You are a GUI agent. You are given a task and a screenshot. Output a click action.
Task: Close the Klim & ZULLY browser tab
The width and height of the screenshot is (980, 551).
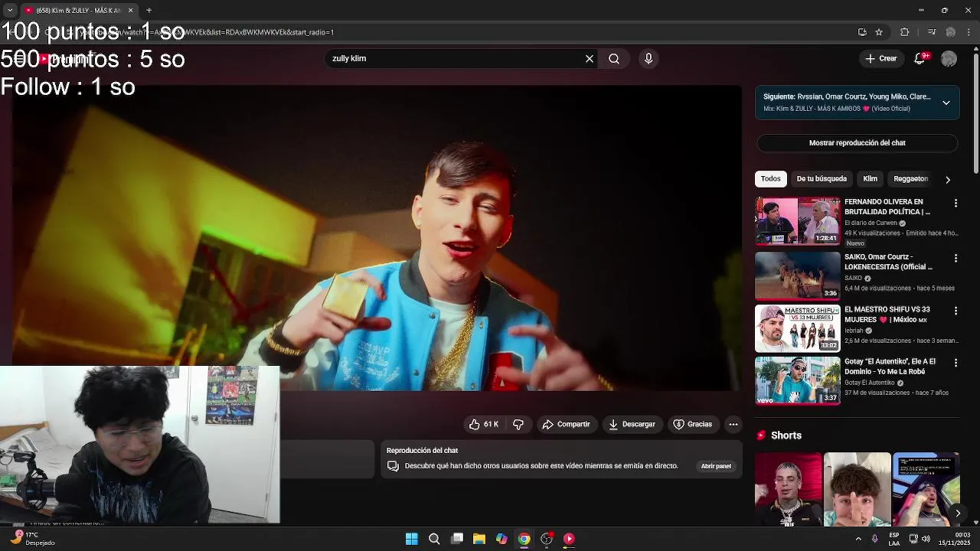point(130,10)
